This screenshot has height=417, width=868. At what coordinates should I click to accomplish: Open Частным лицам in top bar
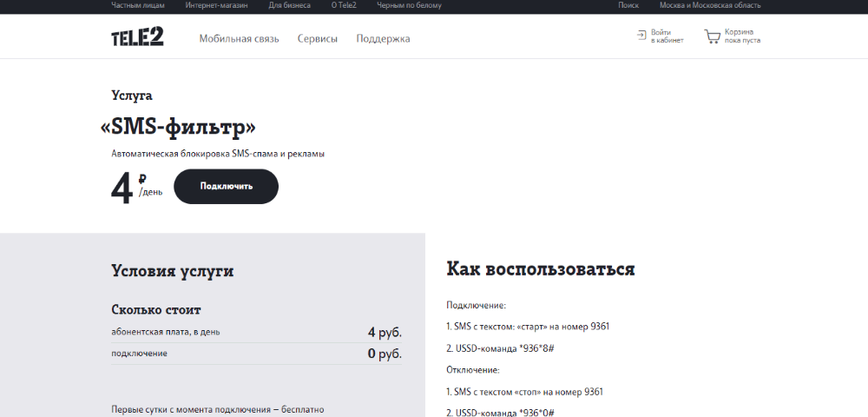[138, 5]
